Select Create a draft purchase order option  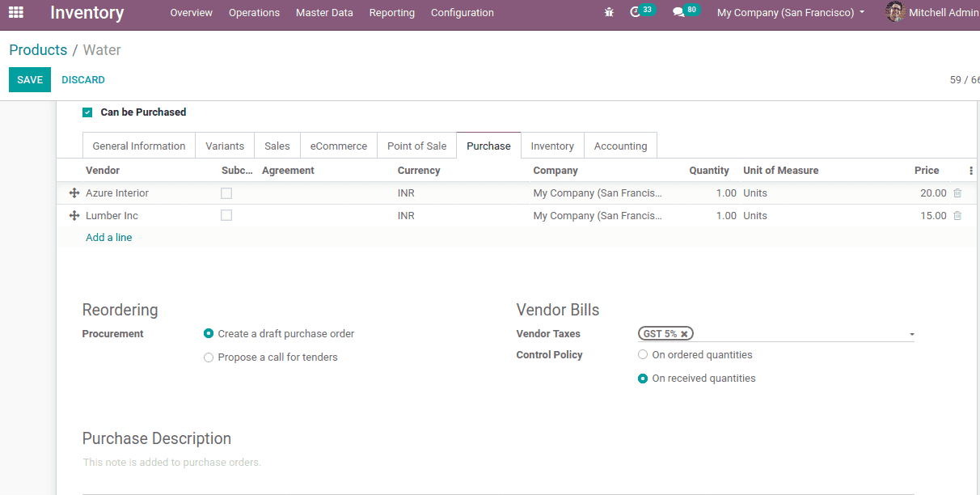point(209,333)
